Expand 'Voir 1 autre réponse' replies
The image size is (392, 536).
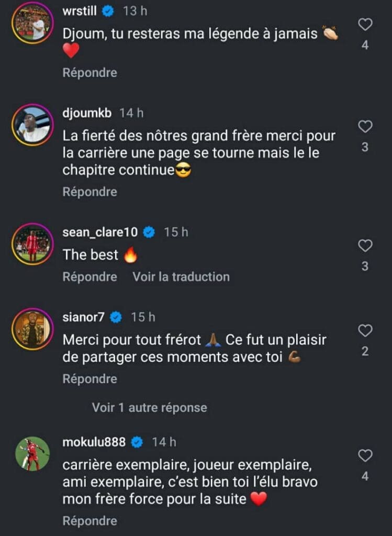point(150,407)
